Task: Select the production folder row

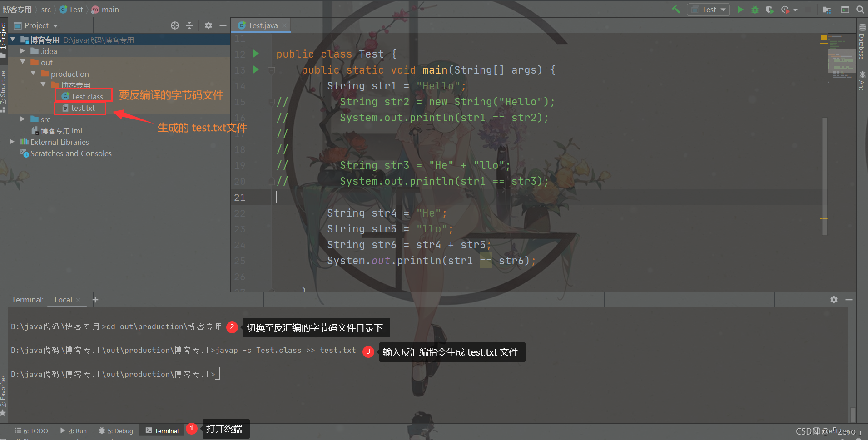Action: [x=119, y=74]
